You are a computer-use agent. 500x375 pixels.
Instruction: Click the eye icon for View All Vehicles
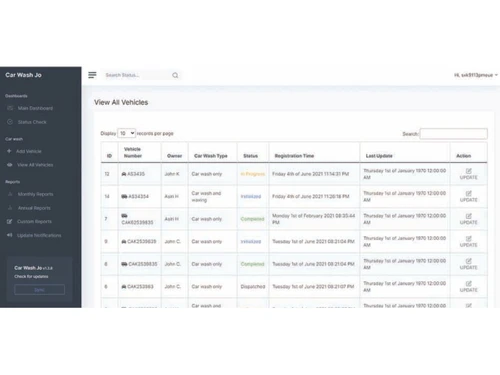coord(10,165)
